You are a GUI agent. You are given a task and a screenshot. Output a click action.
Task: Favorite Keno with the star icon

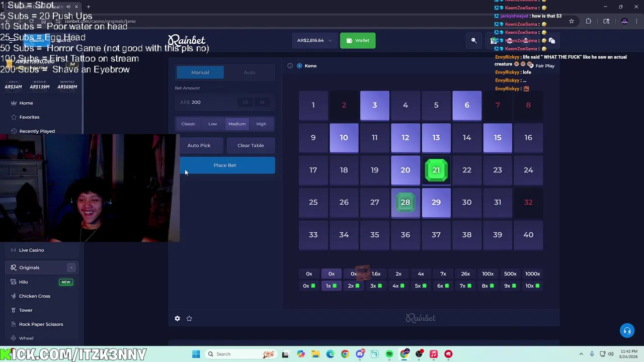point(189,318)
